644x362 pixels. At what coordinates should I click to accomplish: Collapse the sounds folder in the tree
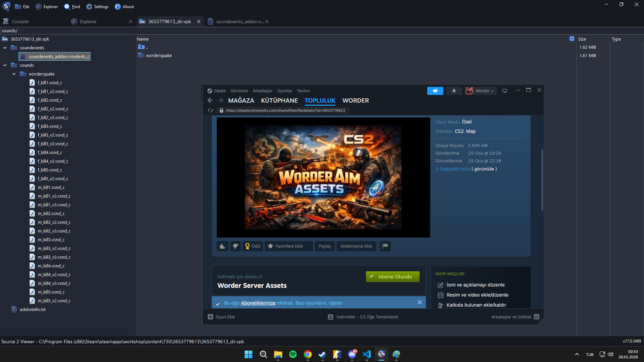pos(5,65)
